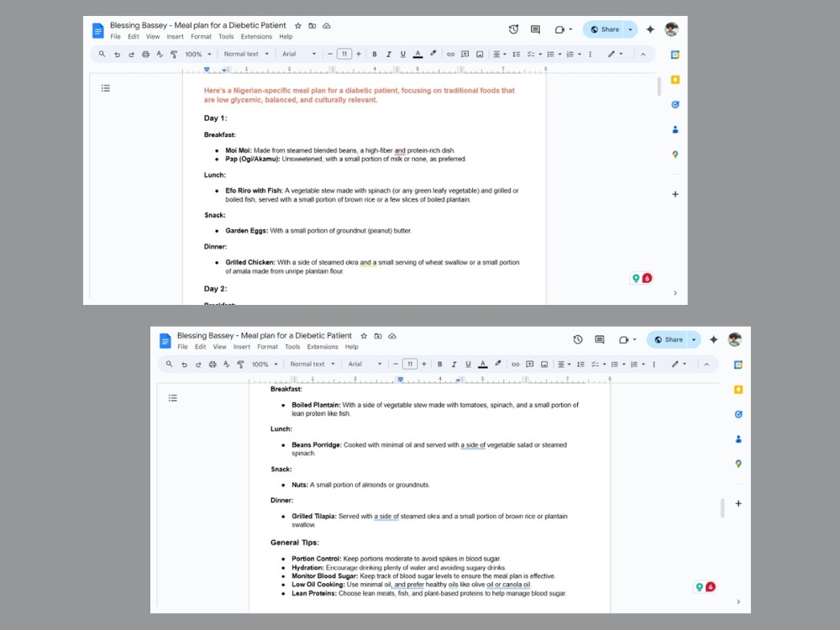
Task: Open Arial font dropdown in bottom window
Action: tap(365, 365)
